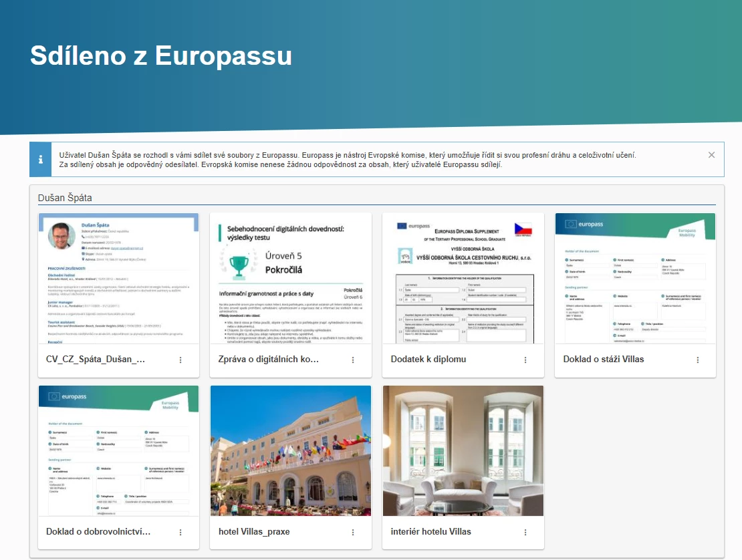
Task: Dismiss the Europass sharing notice banner
Action: [712, 155]
